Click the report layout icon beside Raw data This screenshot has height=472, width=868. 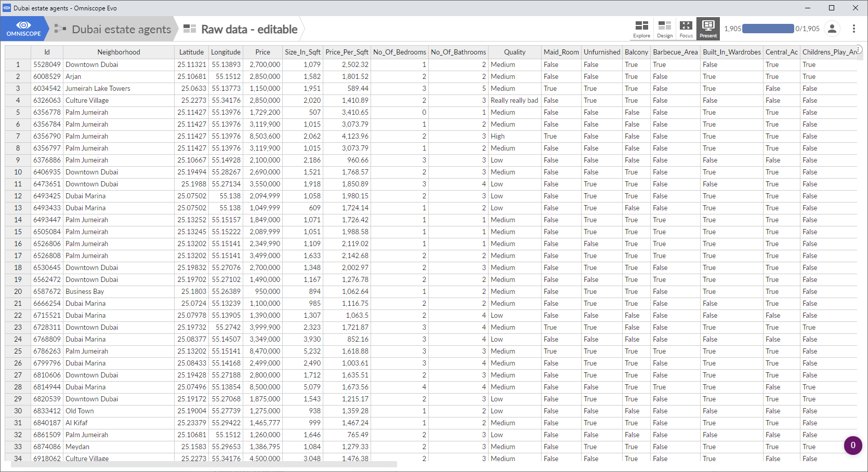[x=189, y=29]
